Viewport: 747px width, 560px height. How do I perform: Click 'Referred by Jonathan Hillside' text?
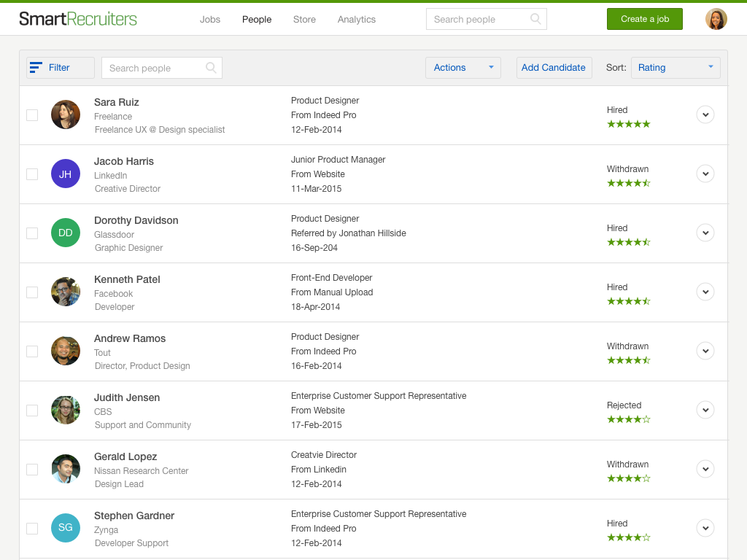click(349, 233)
